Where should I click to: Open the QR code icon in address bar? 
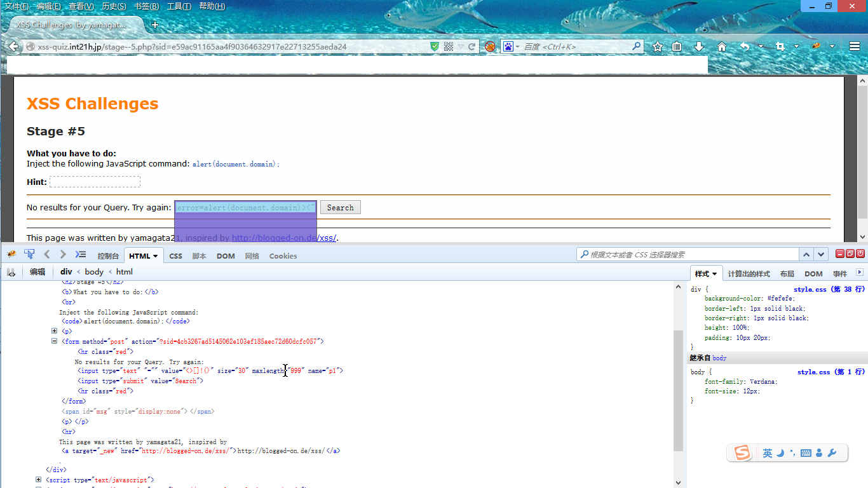pyautogui.click(x=449, y=46)
